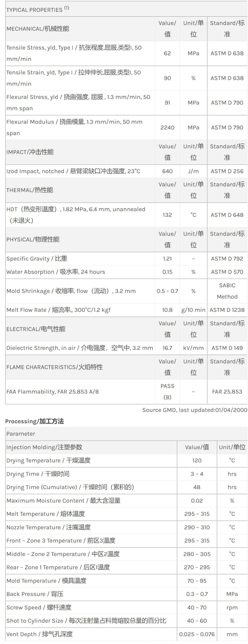Click the FAA Flammability PASS (B) value
This screenshot has height=644, width=248.
pos(167,391)
